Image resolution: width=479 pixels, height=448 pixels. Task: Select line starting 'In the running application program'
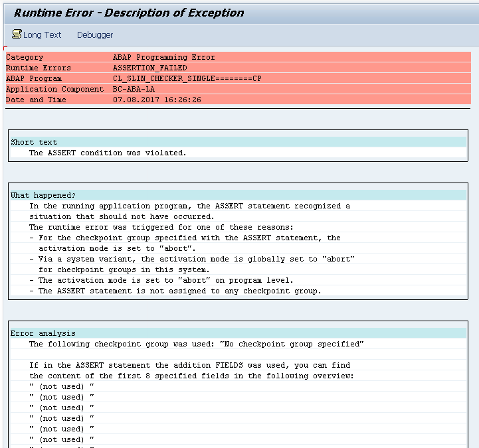tap(190, 206)
